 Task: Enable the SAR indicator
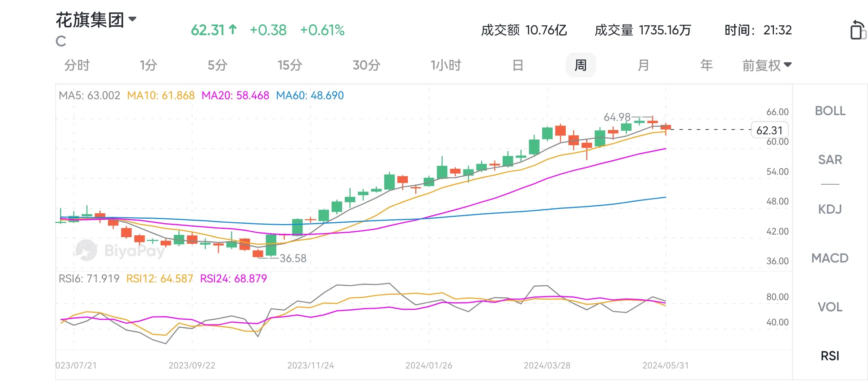pyautogui.click(x=830, y=160)
